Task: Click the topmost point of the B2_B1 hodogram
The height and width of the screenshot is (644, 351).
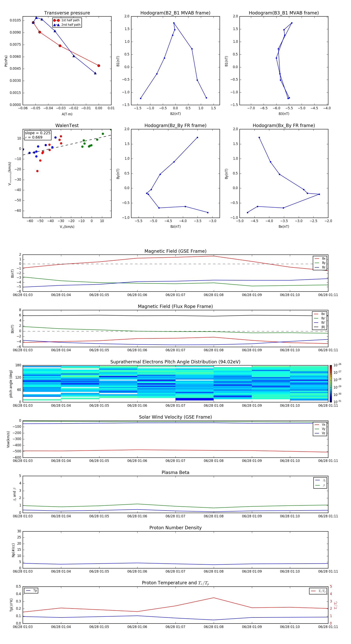Action: 174,23
